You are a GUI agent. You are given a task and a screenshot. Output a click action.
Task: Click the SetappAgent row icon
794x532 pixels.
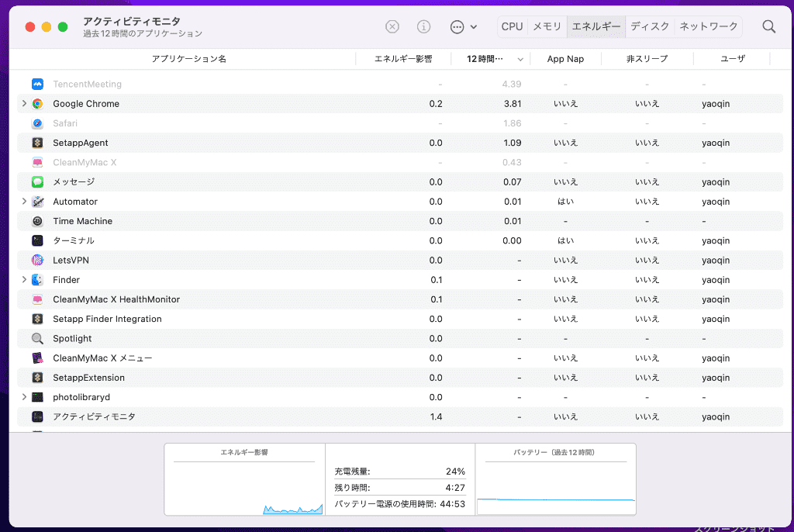click(x=37, y=143)
